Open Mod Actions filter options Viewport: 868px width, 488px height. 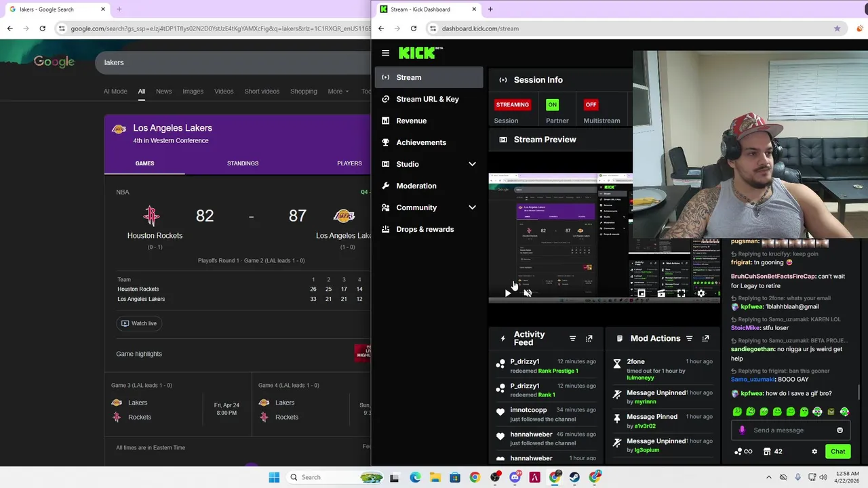[x=689, y=338]
